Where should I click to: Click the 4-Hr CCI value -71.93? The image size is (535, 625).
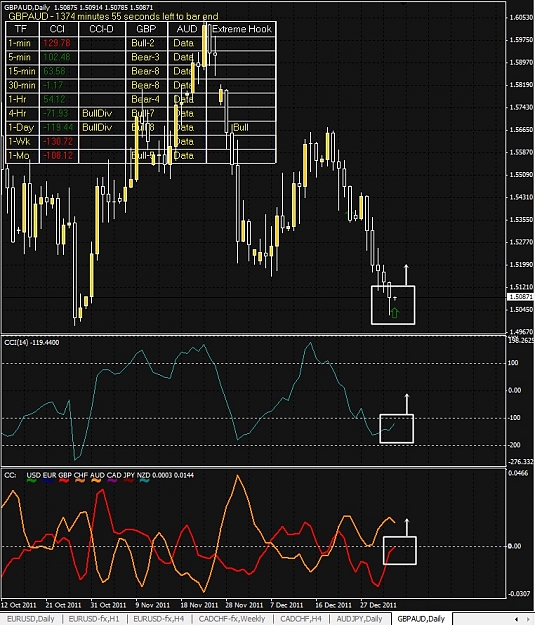[57, 113]
